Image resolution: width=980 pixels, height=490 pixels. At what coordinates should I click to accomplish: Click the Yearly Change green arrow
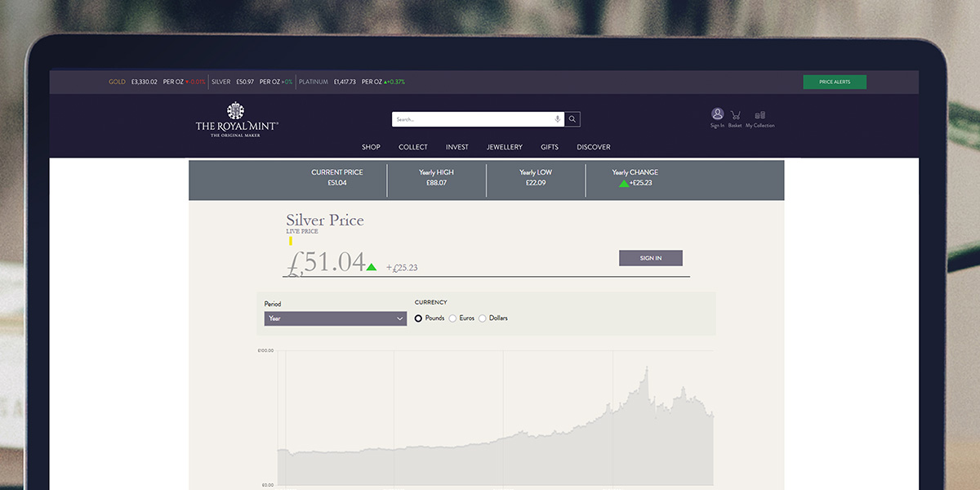[624, 184]
